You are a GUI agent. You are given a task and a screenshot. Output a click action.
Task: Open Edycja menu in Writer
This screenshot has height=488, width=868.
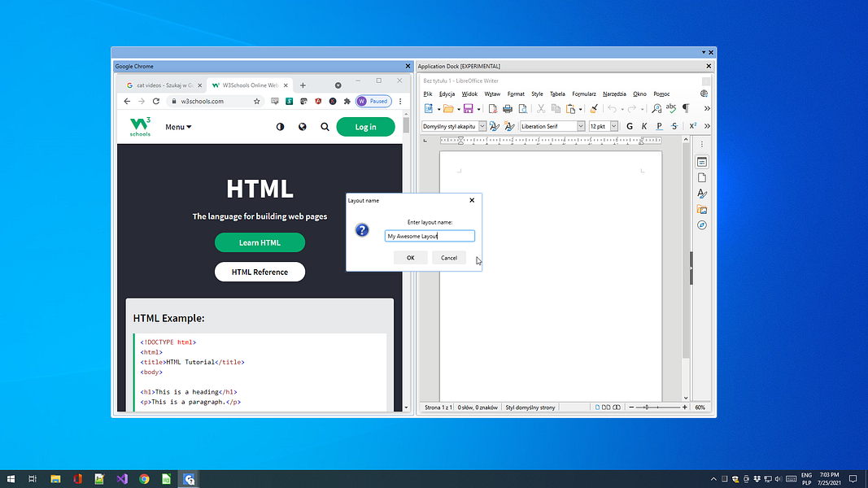pos(447,94)
